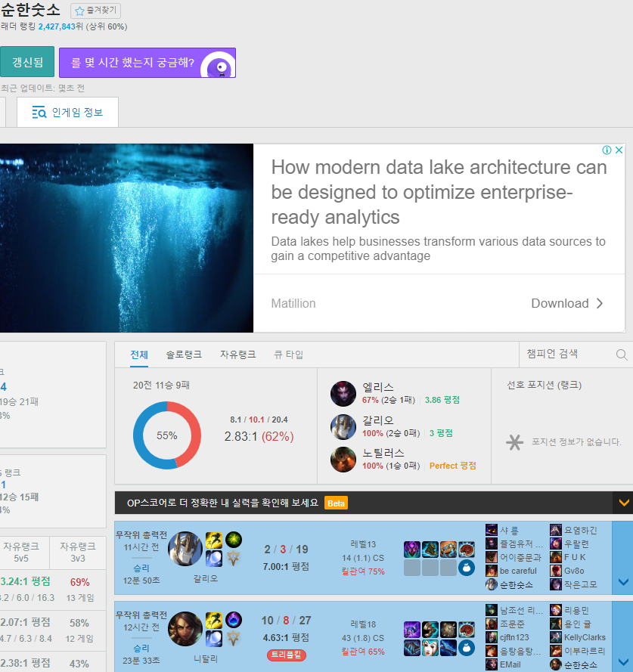This screenshot has height=672, width=633.
Task: Expand the 니달리 match details
Action: (623, 660)
